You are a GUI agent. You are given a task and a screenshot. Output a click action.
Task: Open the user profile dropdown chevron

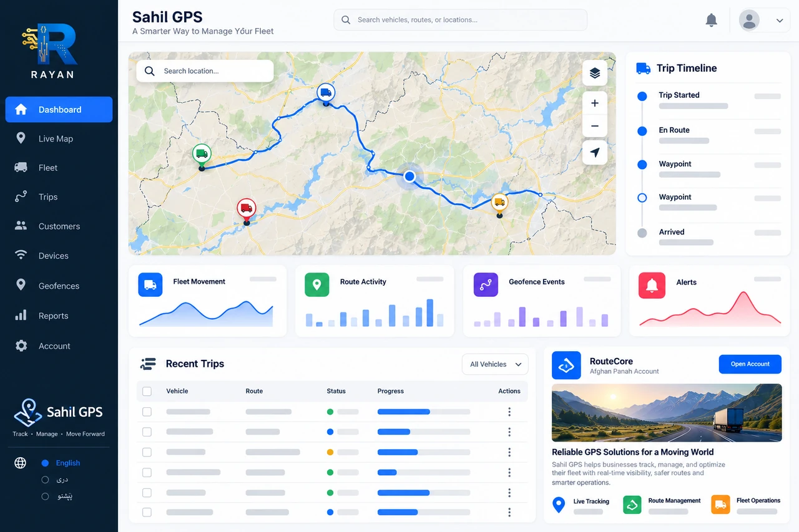(x=780, y=21)
